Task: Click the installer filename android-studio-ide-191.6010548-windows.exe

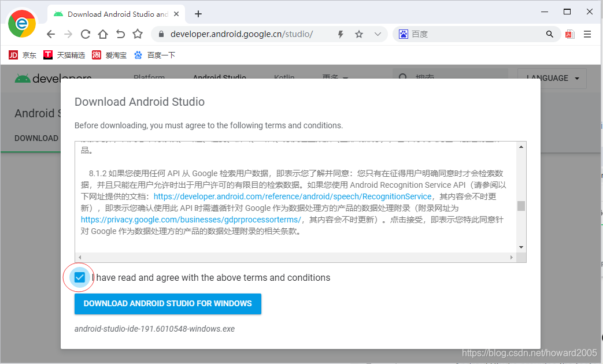Action: (x=154, y=329)
